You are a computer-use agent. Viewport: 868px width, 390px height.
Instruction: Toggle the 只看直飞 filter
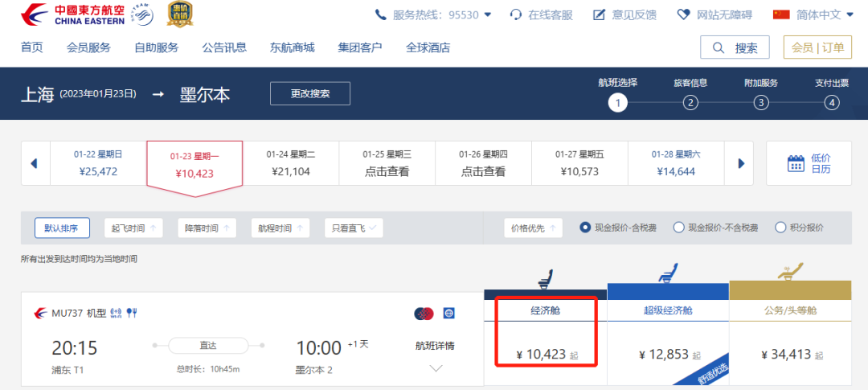(354, 228)
